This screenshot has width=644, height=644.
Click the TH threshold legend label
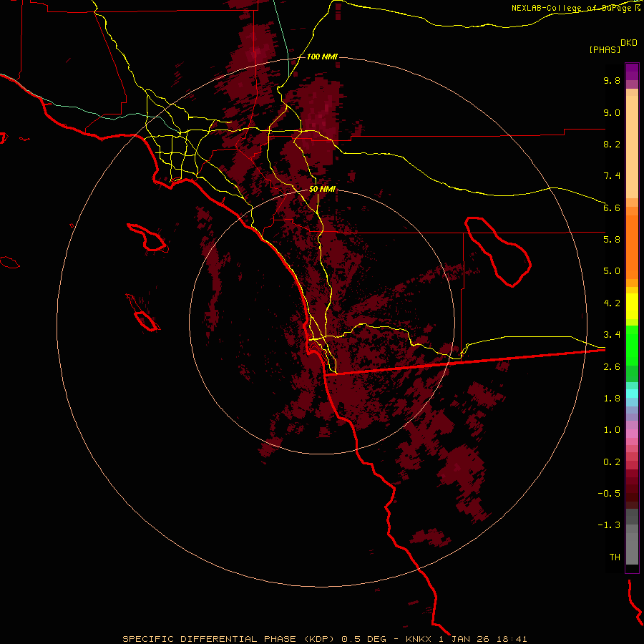pyautogui.click(x=615, y=557)
